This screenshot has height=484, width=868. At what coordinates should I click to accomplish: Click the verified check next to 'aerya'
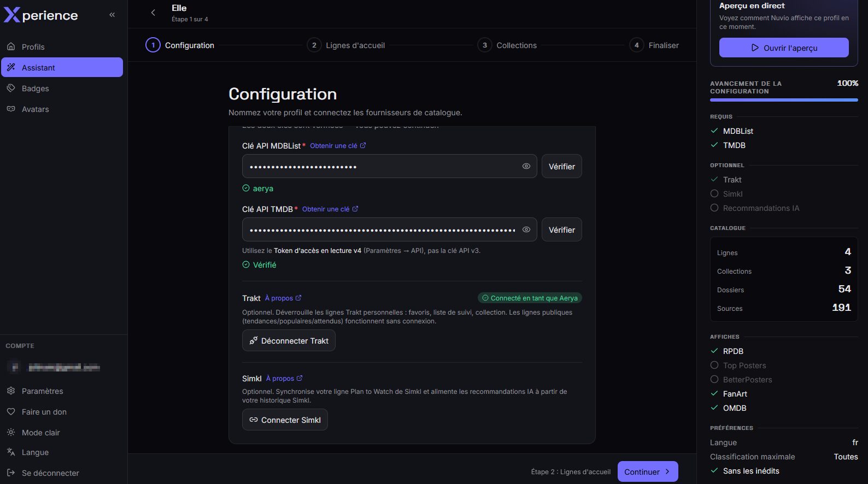coord(246,188)
